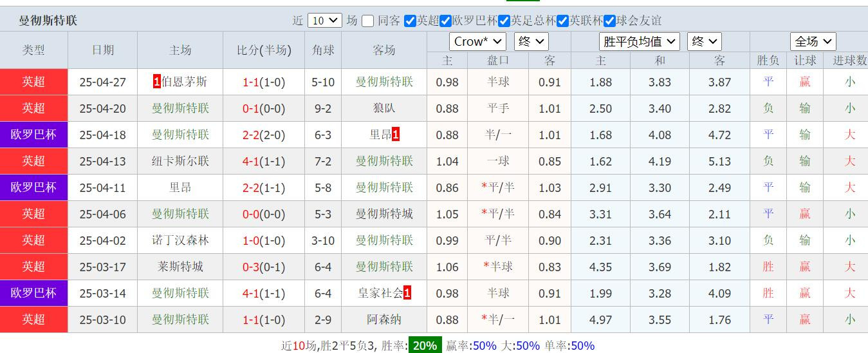The height and width of the screenshot is (353, 868).
Task: Expand the Crow* bookmaker dropdown
Action: (477, 41)
